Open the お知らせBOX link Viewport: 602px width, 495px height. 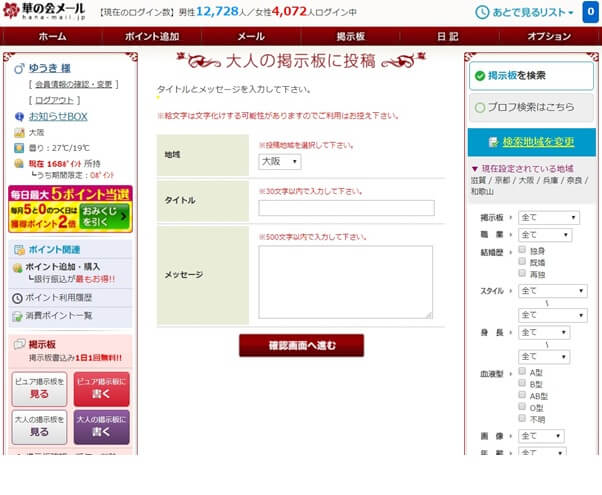pos(58,117)
